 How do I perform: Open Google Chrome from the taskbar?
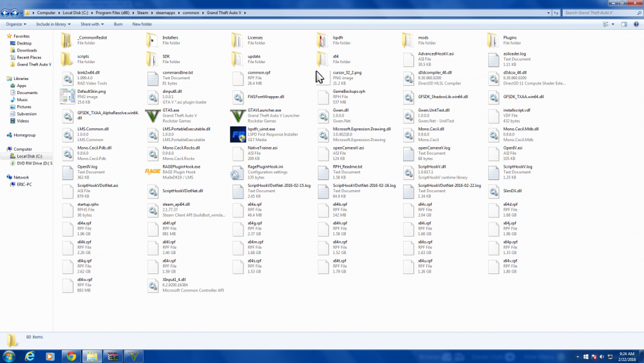coord(71,356)
